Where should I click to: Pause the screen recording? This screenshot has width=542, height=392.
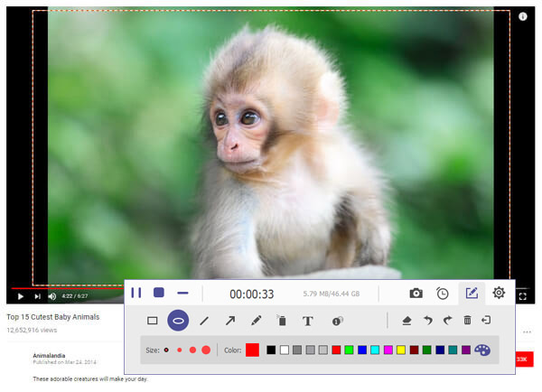coord(136,293)
